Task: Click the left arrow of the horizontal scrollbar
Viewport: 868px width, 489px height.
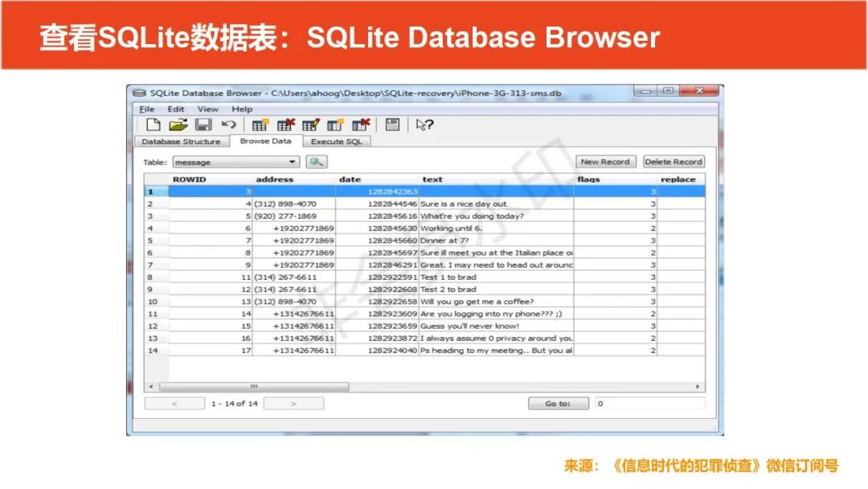Action: pyautogui.click(x=151, y=387)
